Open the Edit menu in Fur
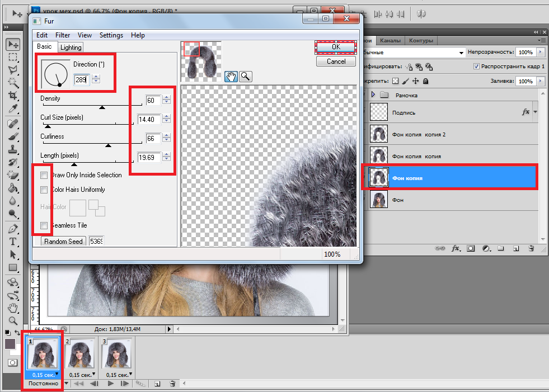This screenshot has height=392, width=549. click(41, 35)
